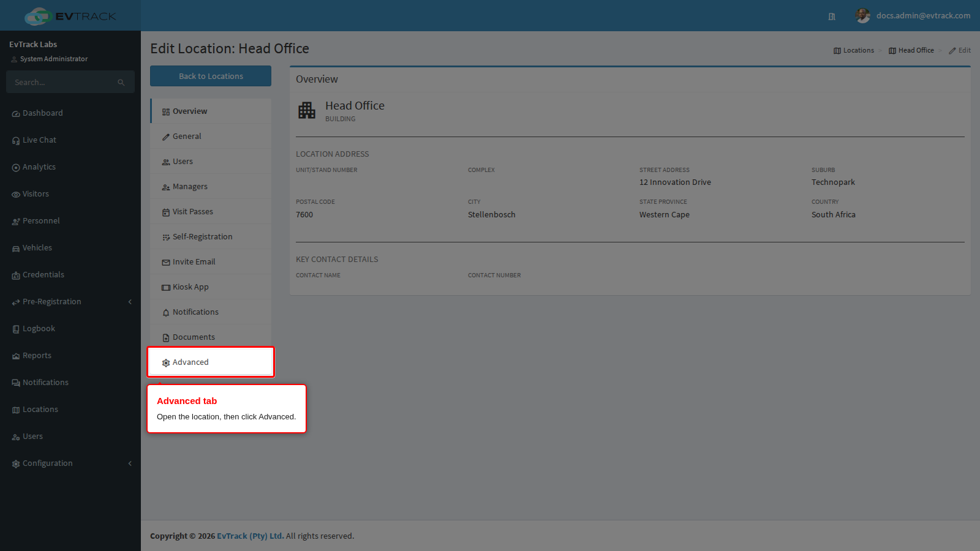Click Back to Locations button

click(211, 76)
